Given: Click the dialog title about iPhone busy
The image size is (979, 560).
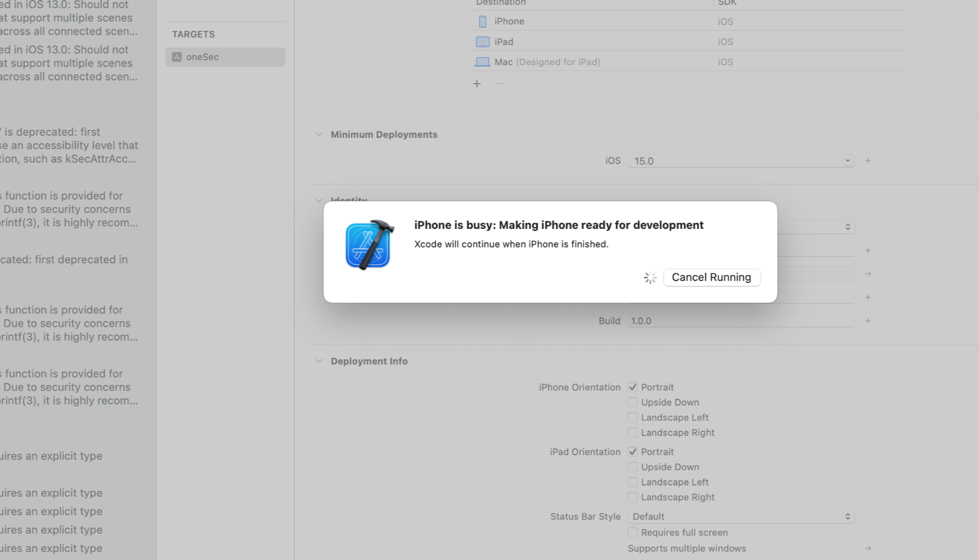Looking at the screenshot, I should 559,225.
